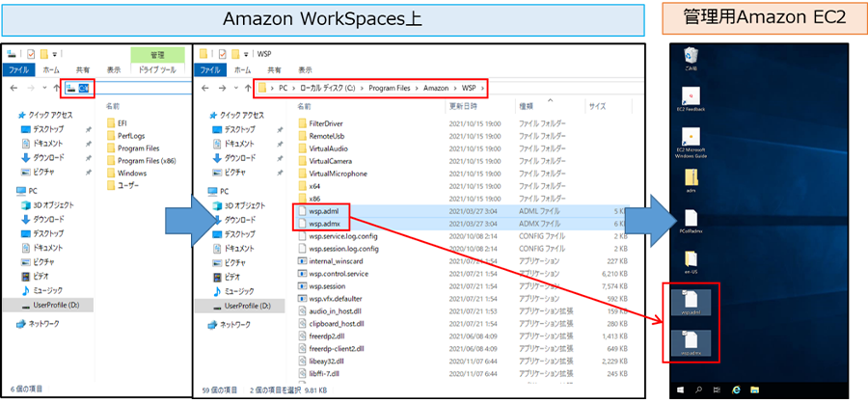Select the VirtualMicrophone folder row
868x403 pixels.
(464, 174)
